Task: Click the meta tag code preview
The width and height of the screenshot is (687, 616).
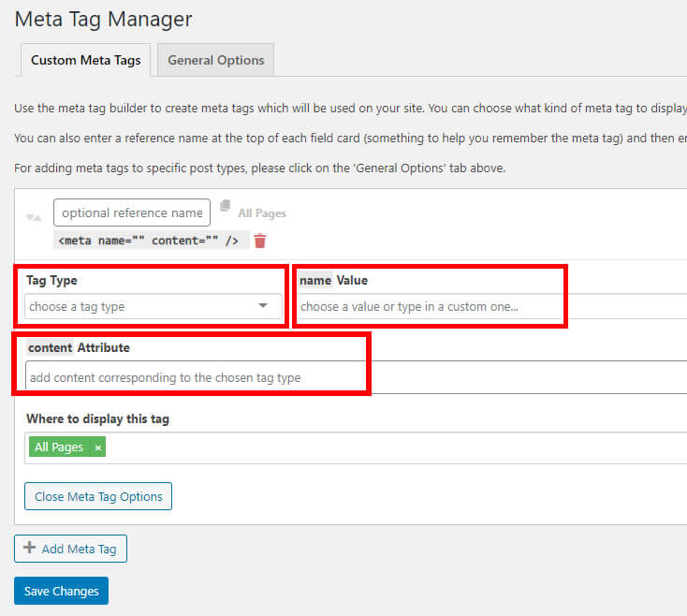Action: (149, 241)
